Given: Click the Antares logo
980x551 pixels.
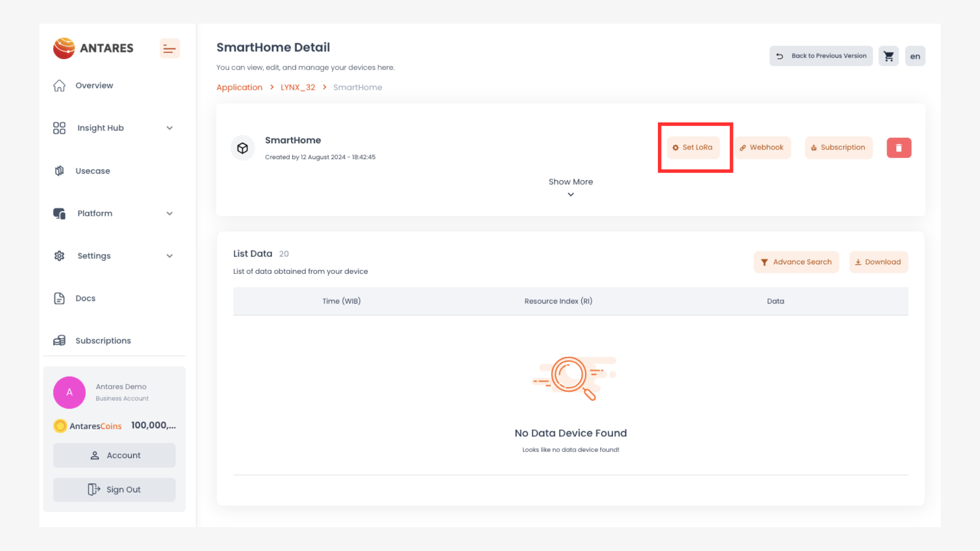Looking at the screenshot, I should 94,48.
